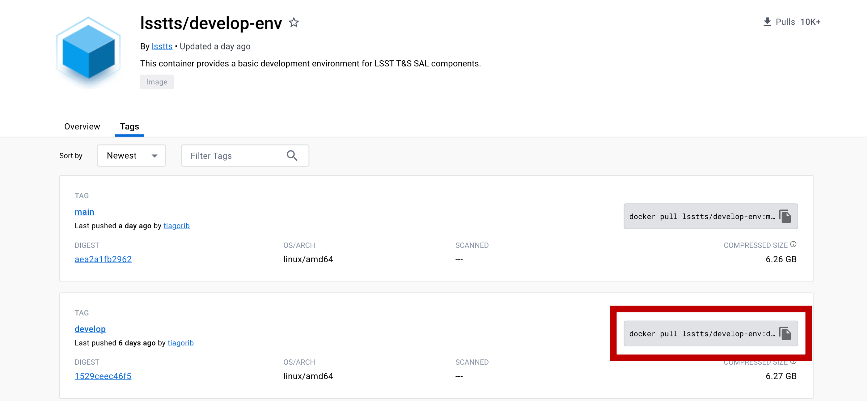The image size is (868, 402).
Task: Open digest aea2a1fb2962
Action: pyautogui.click(x=103, y=259)
